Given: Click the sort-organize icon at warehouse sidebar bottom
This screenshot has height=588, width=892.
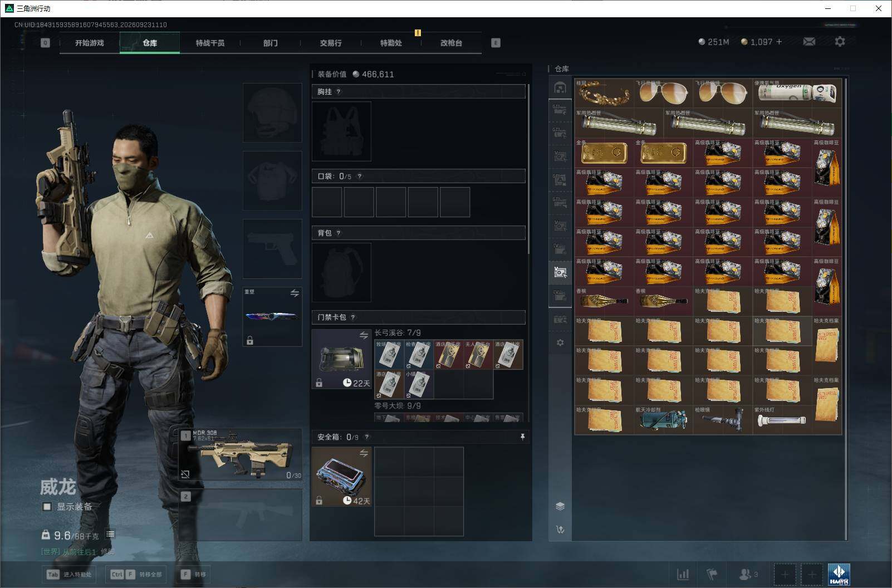Looking at the screenshot, I should (560, 530).
